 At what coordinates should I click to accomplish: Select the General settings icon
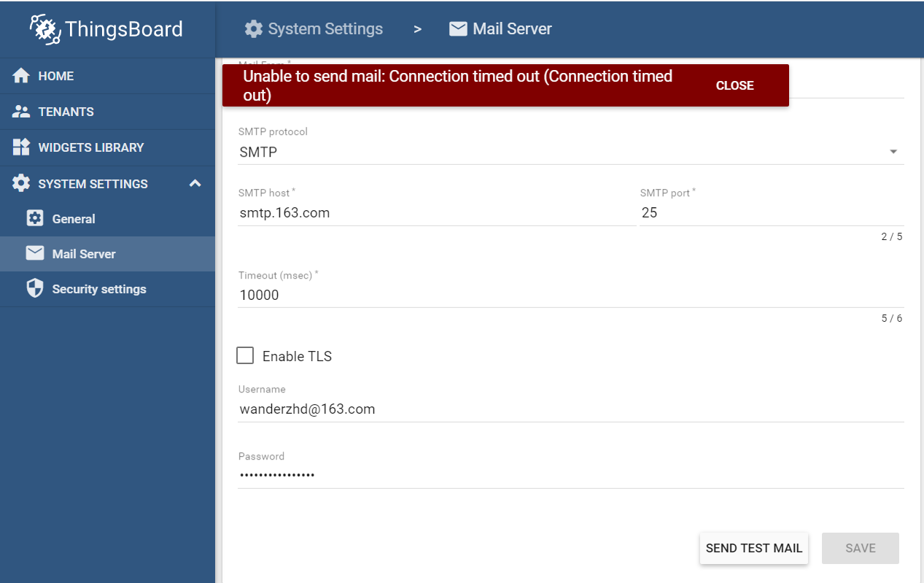34,217
